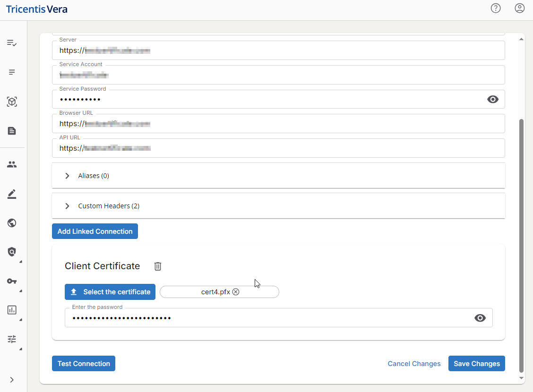Expand the Custom Headers (2) section

click(x=67, y=206)
